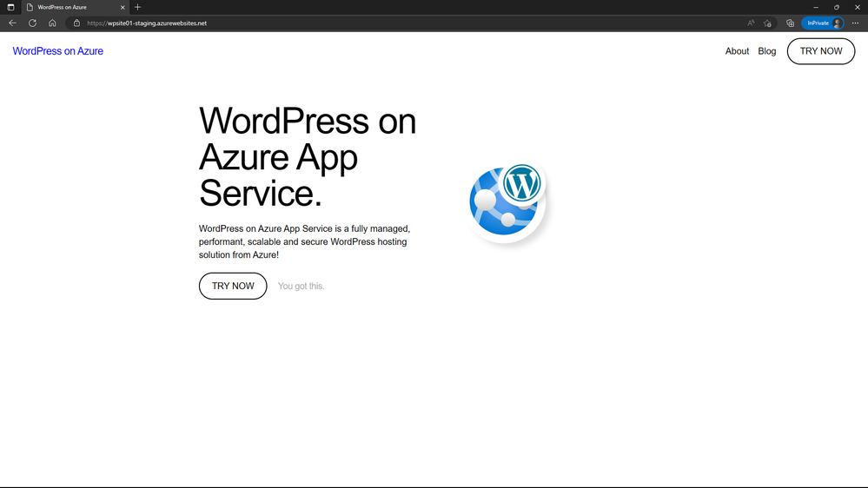Image resolution: width=868 pixels, height=488 pixels.
Task: Click the 'fully managed, performant' description paragraph
Action: coord(304,241)
